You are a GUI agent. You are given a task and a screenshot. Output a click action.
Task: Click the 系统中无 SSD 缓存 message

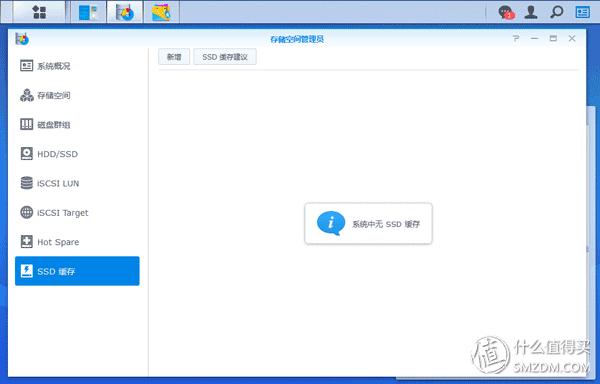(386, 224)
